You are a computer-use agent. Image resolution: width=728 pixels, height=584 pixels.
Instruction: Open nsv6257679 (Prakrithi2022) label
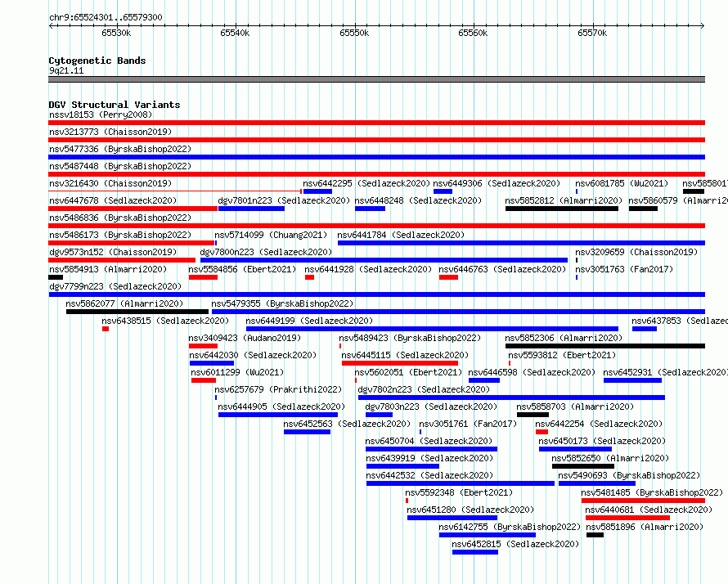click(278, 389)
